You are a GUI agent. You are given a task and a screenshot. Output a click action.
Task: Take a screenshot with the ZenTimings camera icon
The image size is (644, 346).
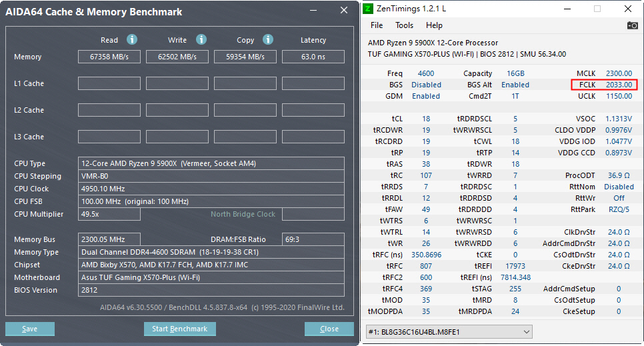coord(633,25)
